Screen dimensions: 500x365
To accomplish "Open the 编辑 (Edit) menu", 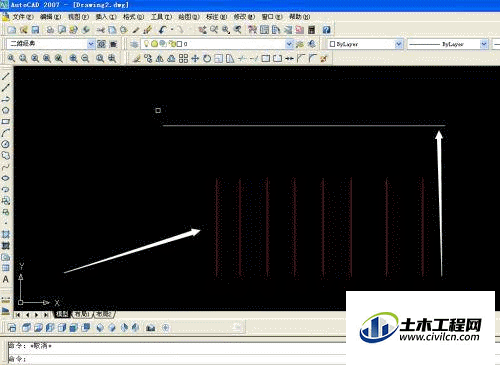I will tap(51, 17).
